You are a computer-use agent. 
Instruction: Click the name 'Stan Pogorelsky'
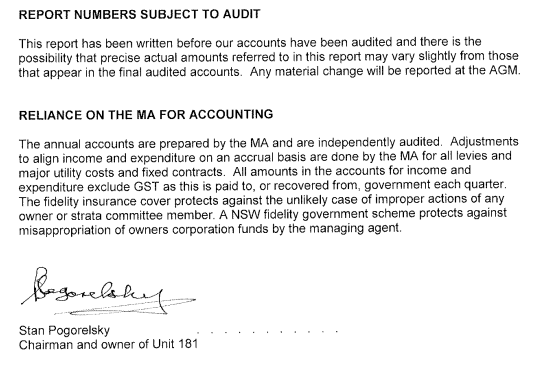point(65,331)
